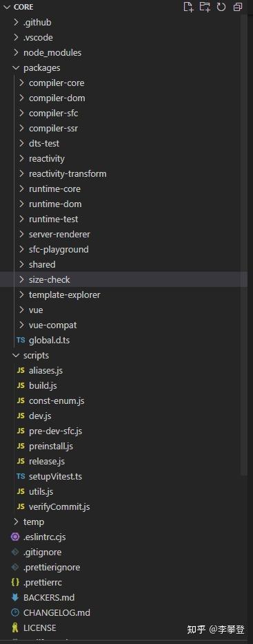This screenshot has height=644, width=253.
Task: Collapse the packages folder chevron
Action: pos(16,67)
